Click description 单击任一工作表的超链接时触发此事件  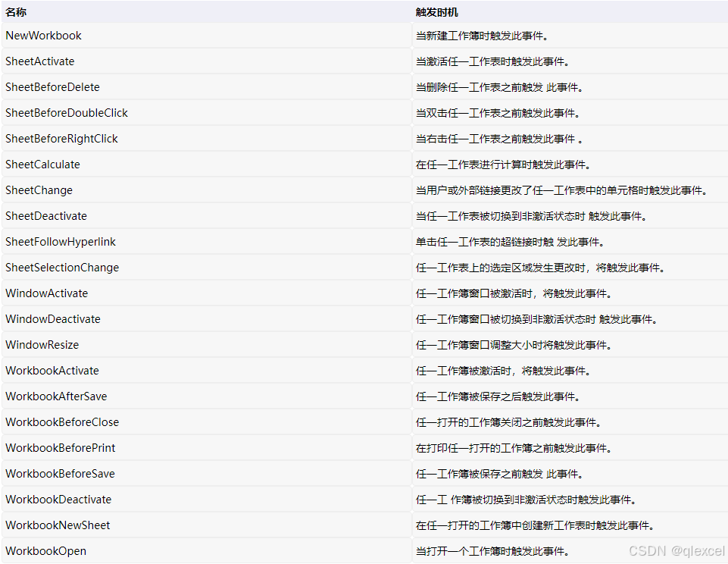pos(510,242)
